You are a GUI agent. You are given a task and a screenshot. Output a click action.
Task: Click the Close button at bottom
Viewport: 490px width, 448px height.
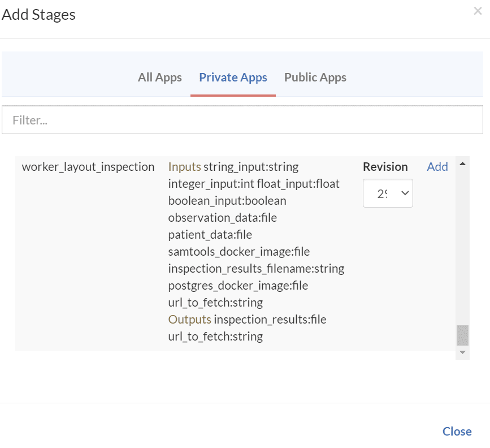pos(457,431)
